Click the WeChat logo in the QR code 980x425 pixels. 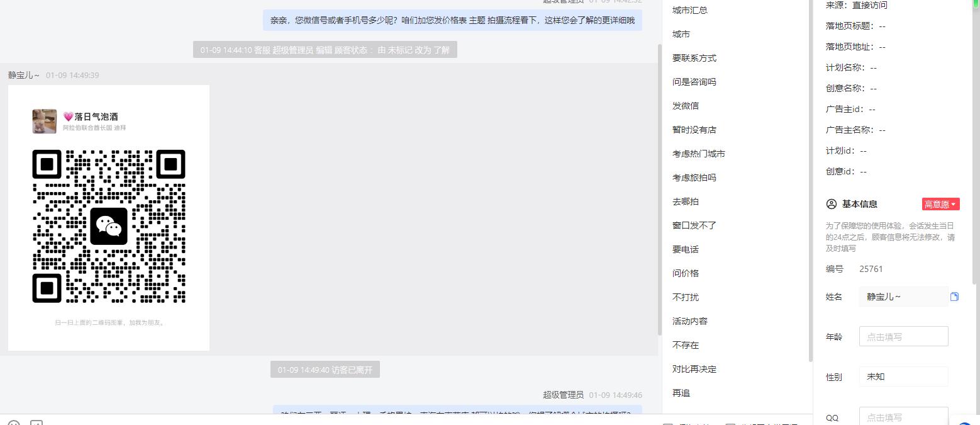coord(109,226)
